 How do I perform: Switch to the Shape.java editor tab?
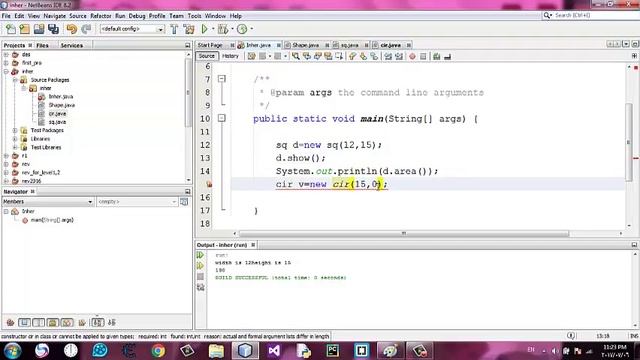click(x=305, y=45)
